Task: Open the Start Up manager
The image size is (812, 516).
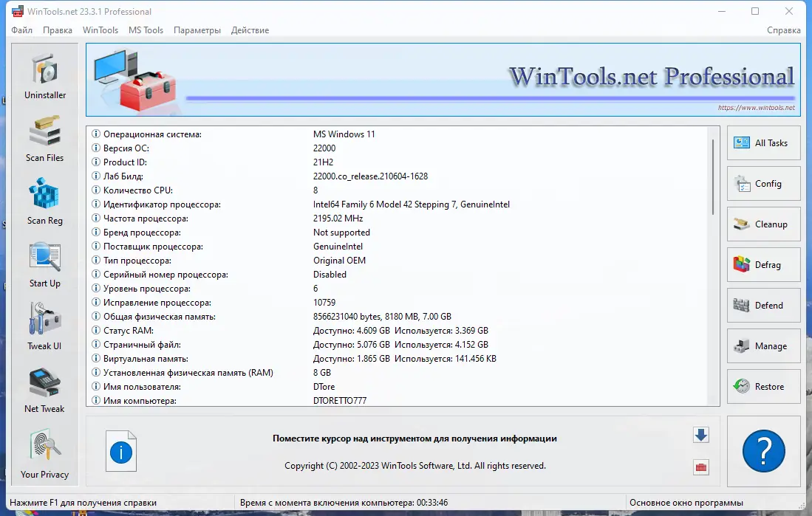Action: [x=45, y=264]
